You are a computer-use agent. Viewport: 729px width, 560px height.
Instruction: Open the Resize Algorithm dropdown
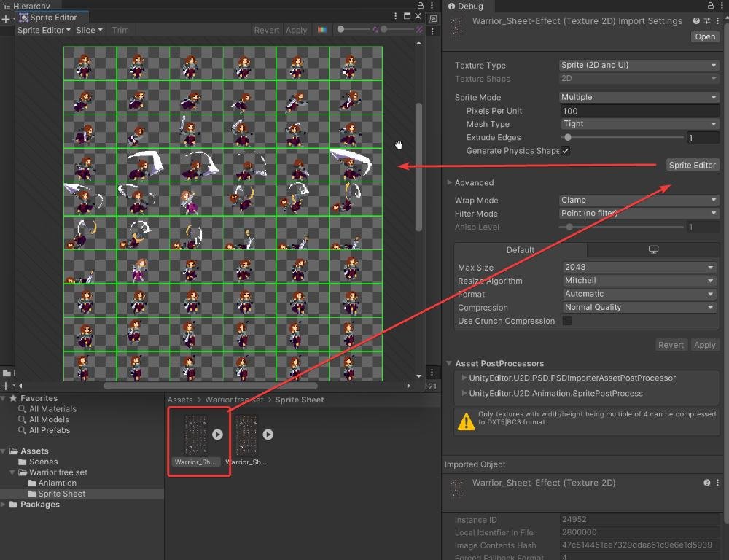click(x=639, y=281)
